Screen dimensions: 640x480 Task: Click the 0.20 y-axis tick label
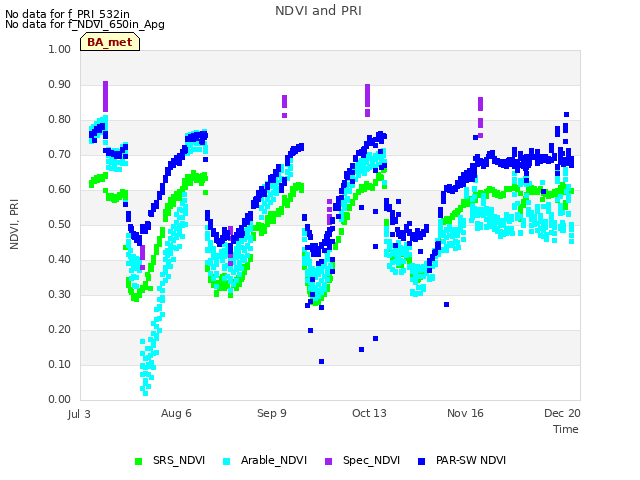[x=60, y=329]
